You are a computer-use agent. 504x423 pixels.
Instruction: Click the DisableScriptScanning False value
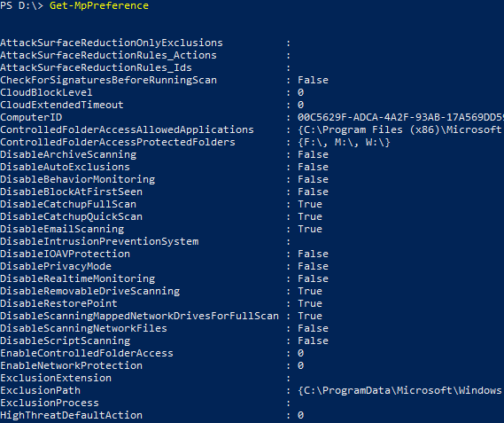313,341
